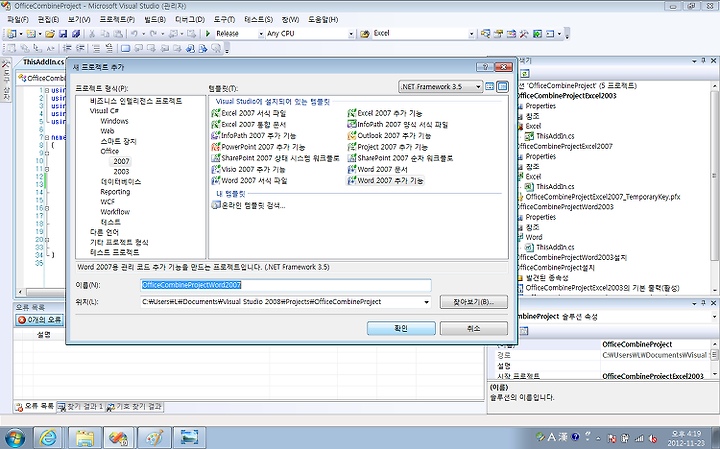Toggle the 0개의 오류 filter button
Screen dimensions: 720x449
(39, 320)
